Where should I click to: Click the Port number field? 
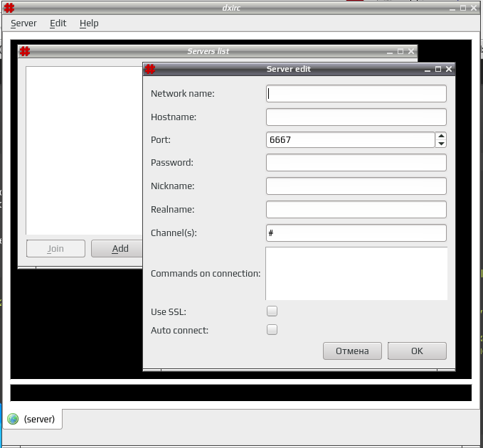[350, 140]
